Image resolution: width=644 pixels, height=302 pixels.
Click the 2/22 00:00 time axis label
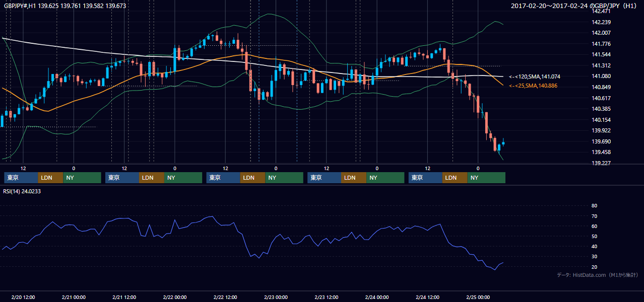coord(174,297)
